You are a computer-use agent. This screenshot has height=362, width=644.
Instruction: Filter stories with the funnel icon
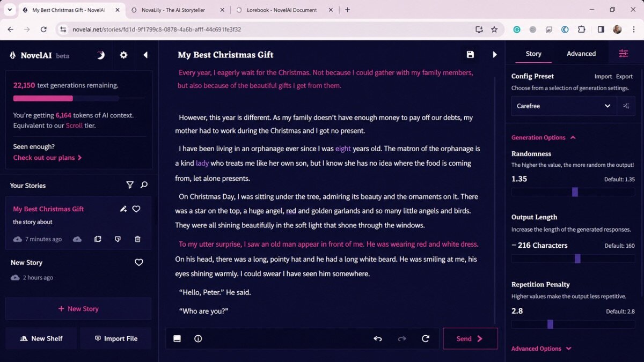pos(130,185)
